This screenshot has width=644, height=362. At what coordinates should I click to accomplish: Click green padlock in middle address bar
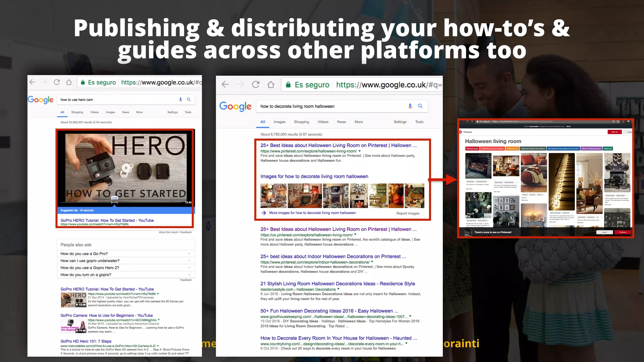pos(288,85)
